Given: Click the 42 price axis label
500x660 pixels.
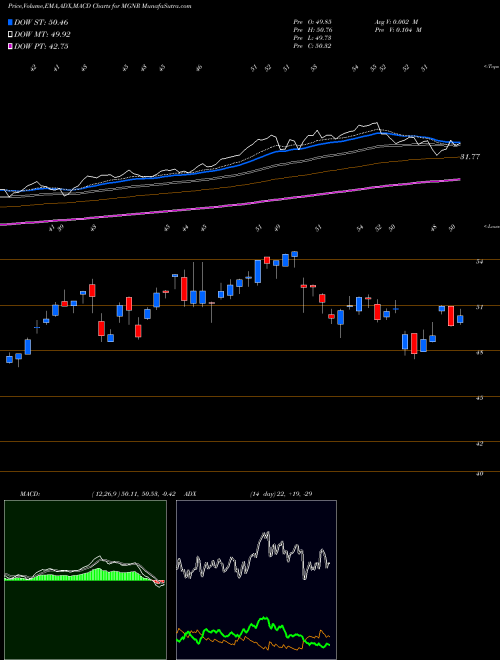Looking at the screenshot, I should [x=479, y=444].
